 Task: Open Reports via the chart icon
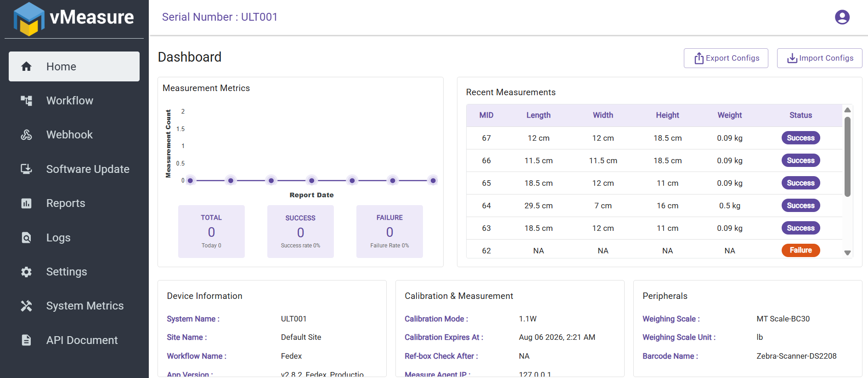point(27,203)
